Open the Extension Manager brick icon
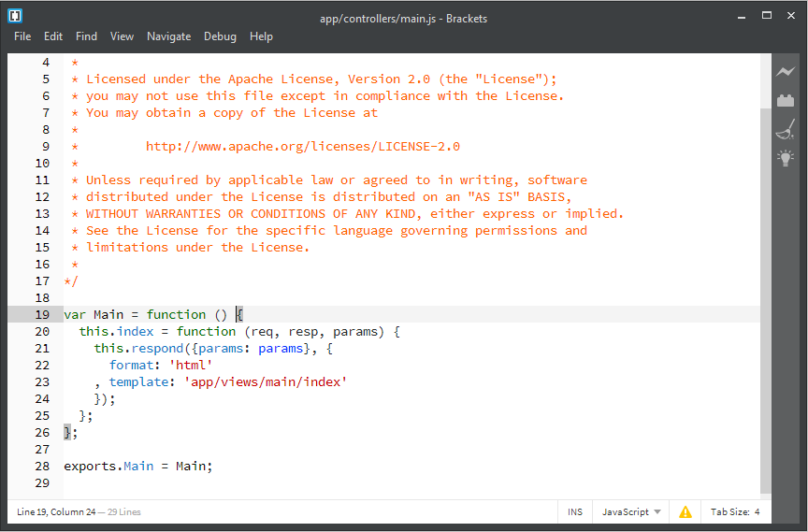The width and height of the screenshot is (808, 532). (786, 100)
